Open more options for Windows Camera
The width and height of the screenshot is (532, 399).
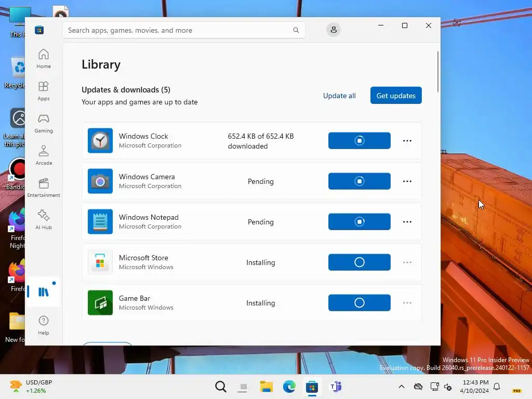407,181
